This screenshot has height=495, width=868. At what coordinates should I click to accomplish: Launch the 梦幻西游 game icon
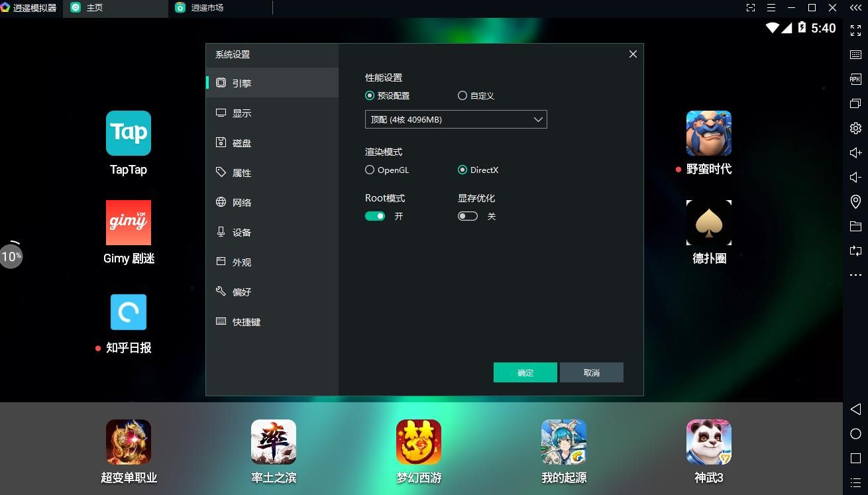tap(419, 442)
